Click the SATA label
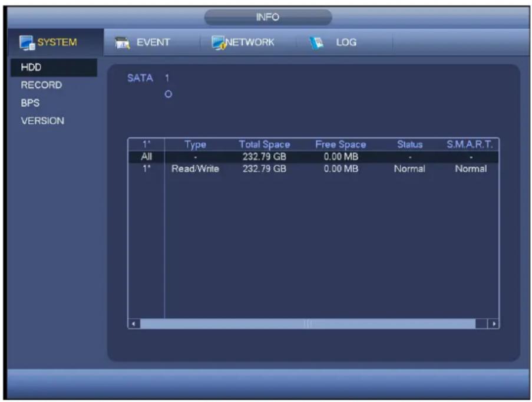This screenshot has width=532, height=402. (140, 78)
